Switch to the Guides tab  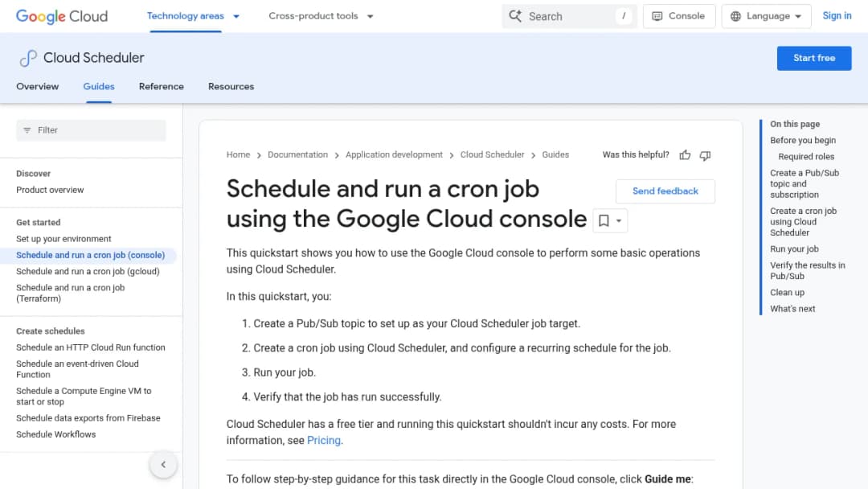99,86
